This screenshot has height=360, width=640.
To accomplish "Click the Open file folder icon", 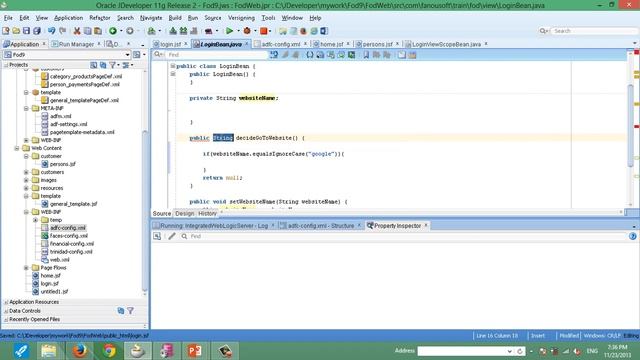I will (x=16, y=31).
